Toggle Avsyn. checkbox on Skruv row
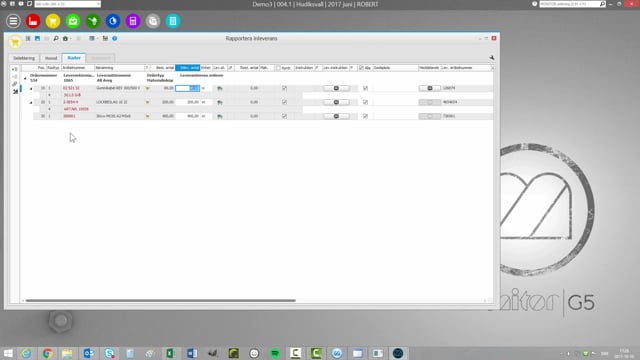 [284, 116]
